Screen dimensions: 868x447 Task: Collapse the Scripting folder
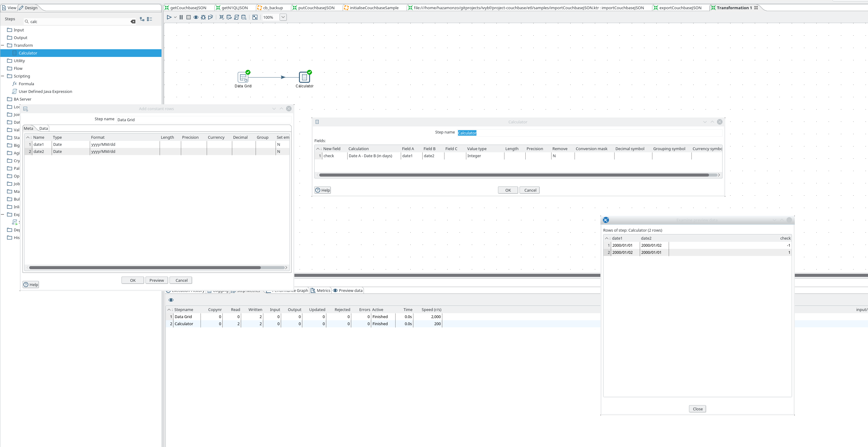(x=3, y=76)
